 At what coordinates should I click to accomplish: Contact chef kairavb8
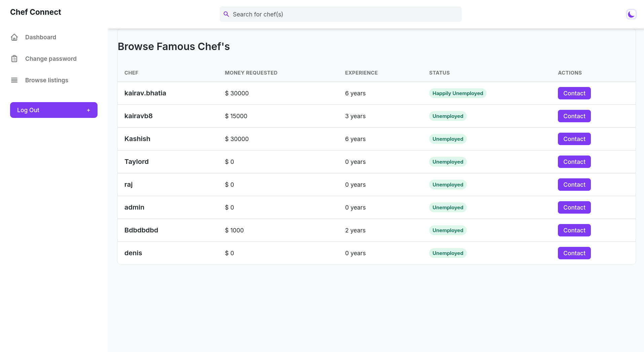(x=574, y=116)
